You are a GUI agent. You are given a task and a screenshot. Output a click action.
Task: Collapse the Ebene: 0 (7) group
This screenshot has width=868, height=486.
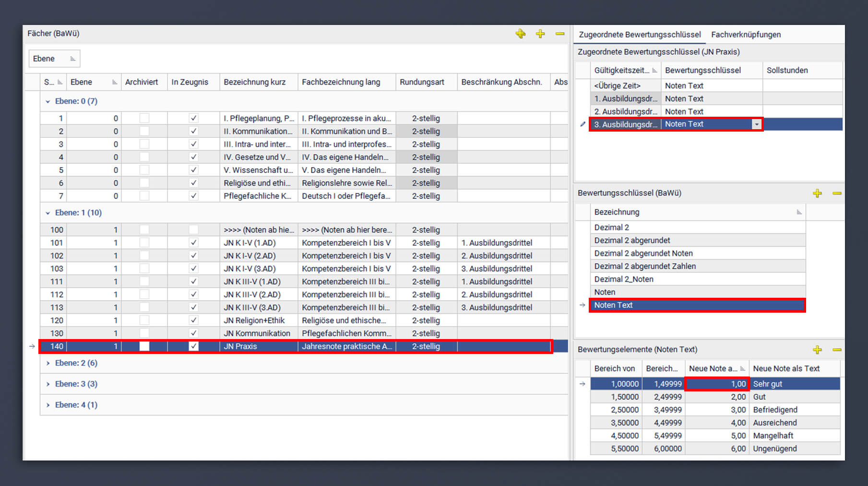coord(48,101)
